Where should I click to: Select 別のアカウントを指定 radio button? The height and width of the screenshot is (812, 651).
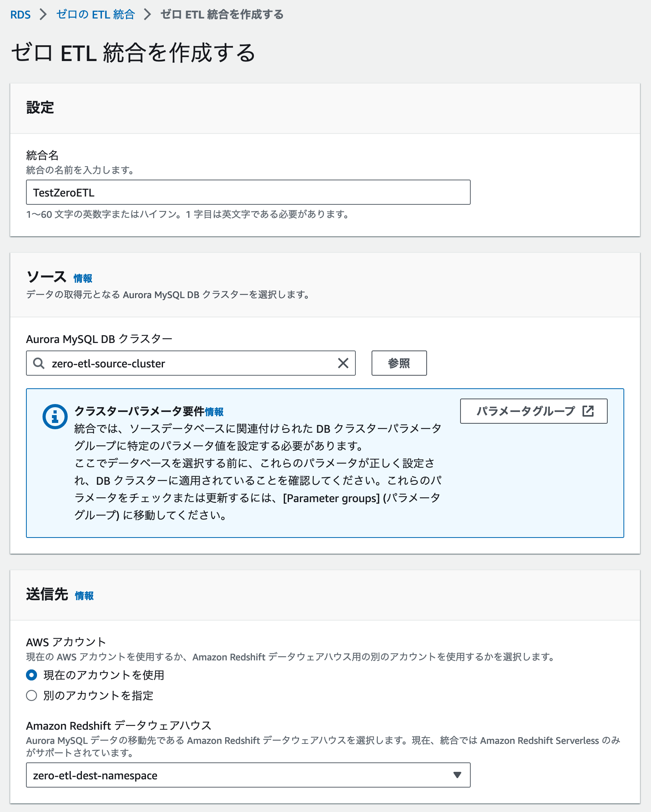click(x=31, y=695)
